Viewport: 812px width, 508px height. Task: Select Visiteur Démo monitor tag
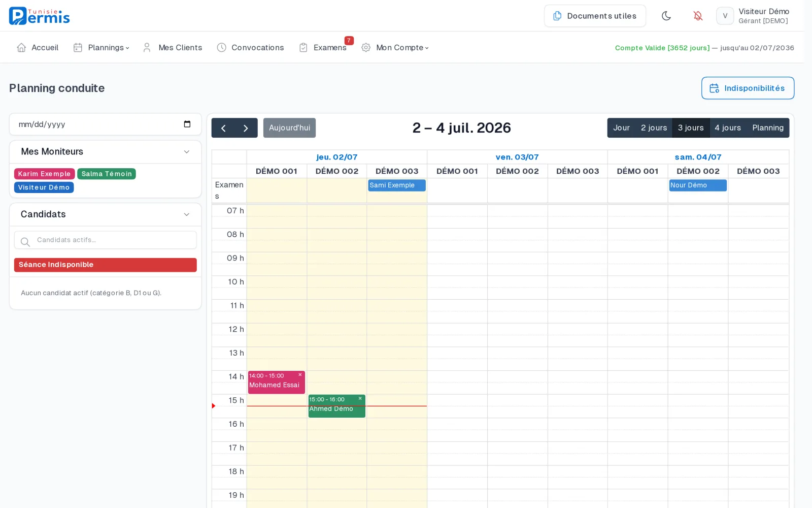(44, 187)
